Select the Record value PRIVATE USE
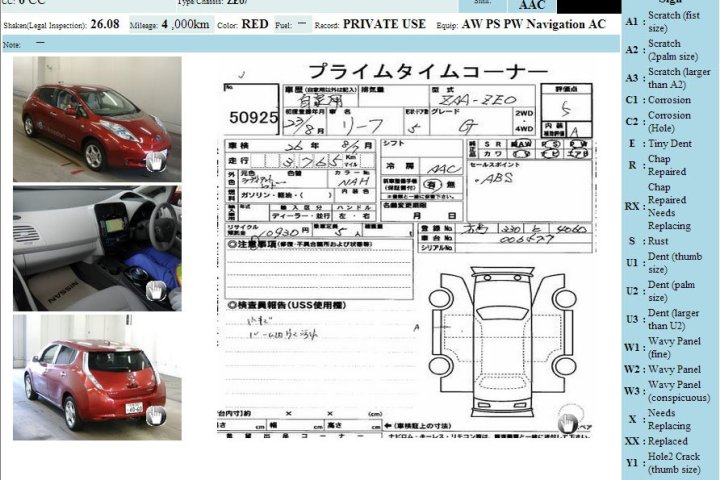Screen dimensions: 720x480 pos(384,24)
